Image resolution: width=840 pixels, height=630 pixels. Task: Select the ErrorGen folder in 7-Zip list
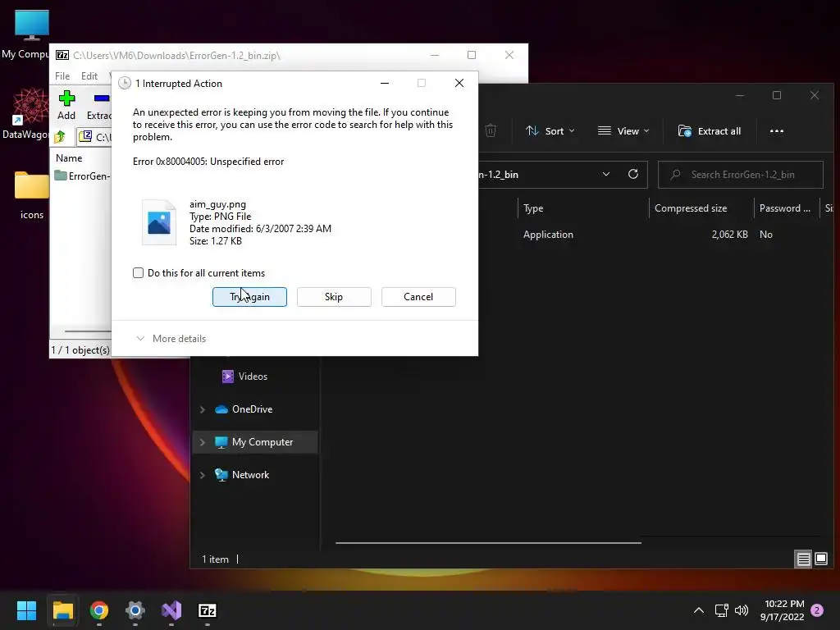(83, 176)
